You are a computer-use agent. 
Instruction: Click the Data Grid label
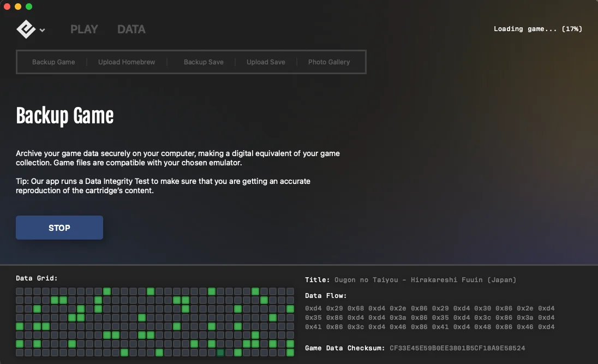37,278
